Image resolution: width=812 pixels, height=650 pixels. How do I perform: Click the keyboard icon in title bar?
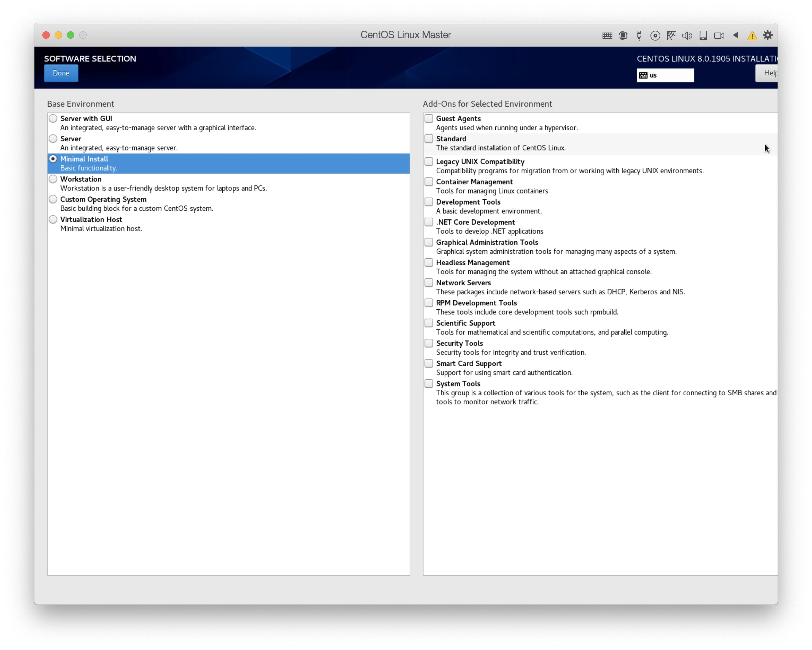607,35
